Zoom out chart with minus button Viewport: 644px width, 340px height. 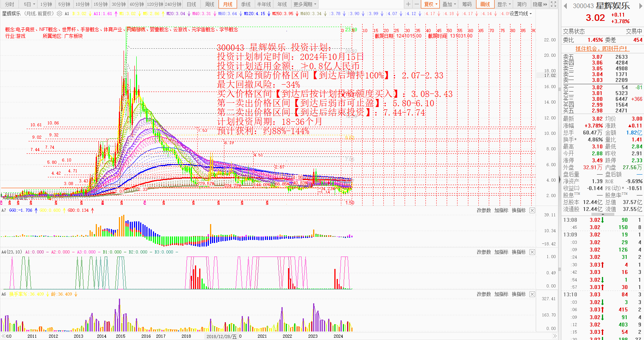[x=417, y=4]
